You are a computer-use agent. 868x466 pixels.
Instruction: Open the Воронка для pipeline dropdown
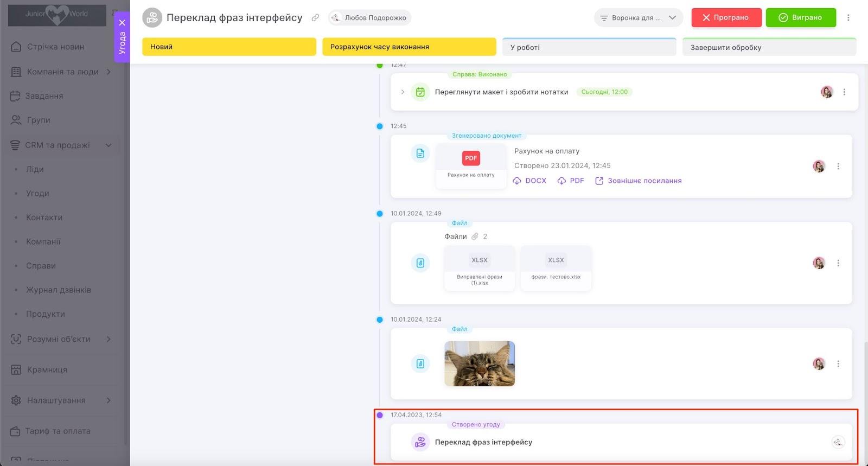click(x=638, y=18)
